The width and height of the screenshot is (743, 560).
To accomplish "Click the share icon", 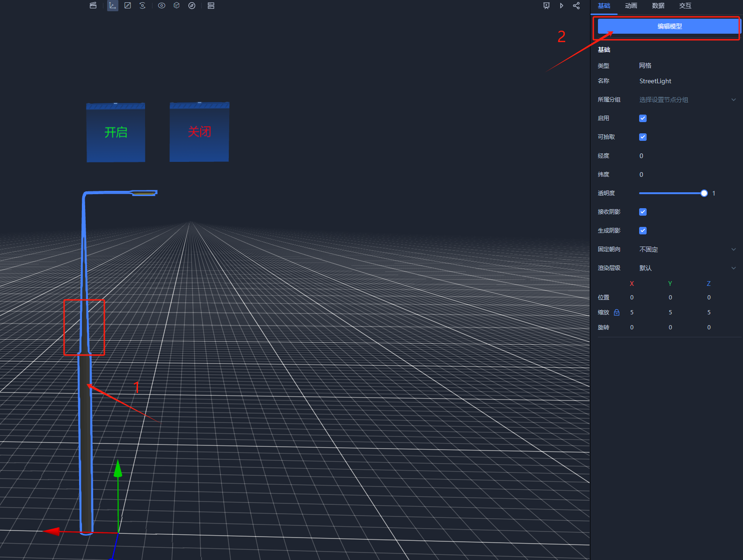I will point(576,6).
